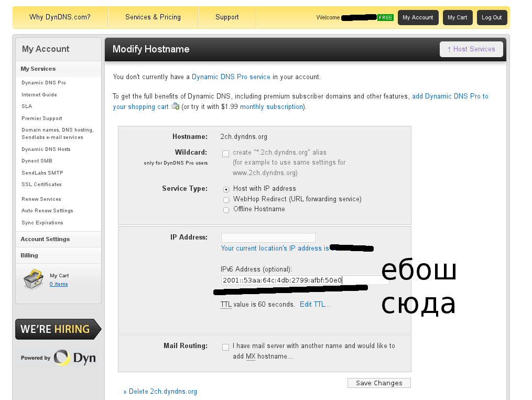Click the monthly subscription link

(x=272, y=107)
